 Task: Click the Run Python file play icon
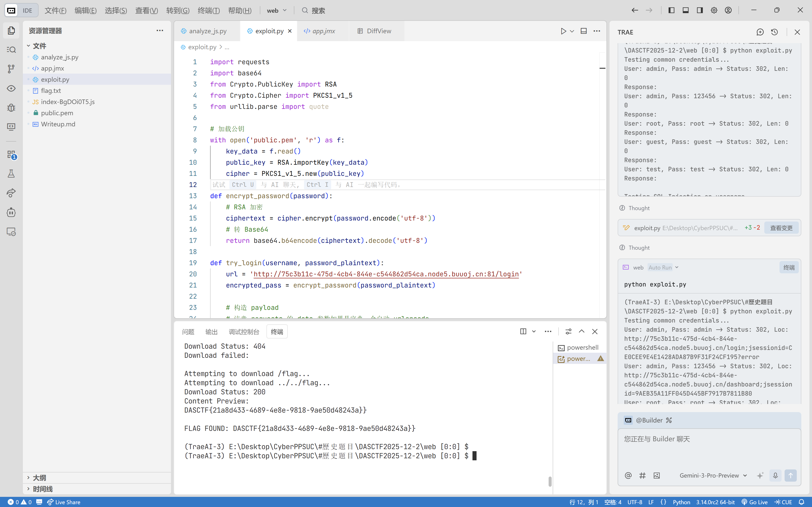[x=563, y=31]
